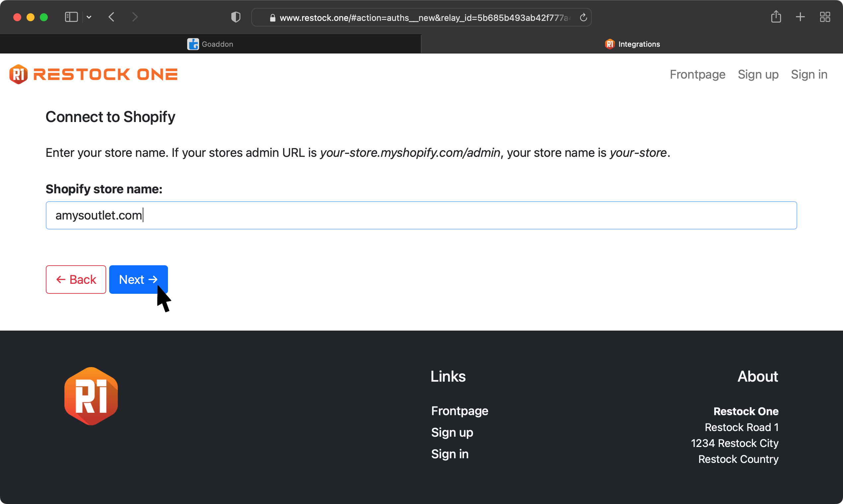The width and height of the screenshot is (843, 504).
Task: Click the bold Restock One footer name
Action: tap(746, 411)
